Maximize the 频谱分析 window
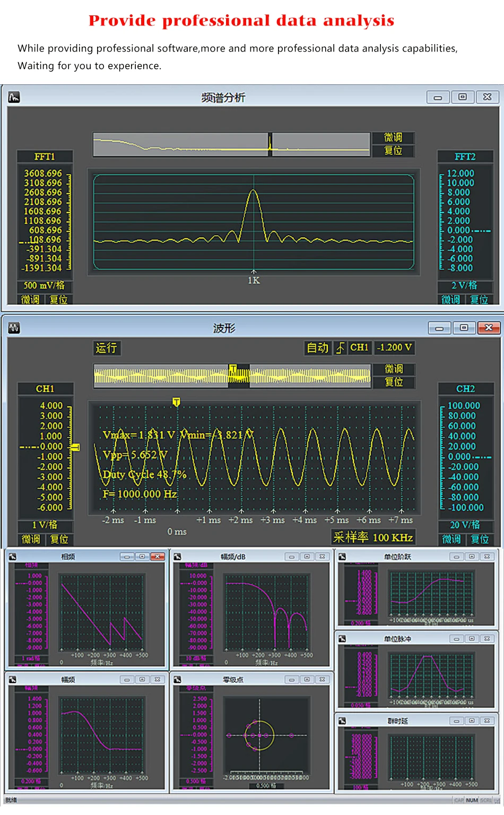Screen dimensions: 504x815 click(463, 97)
